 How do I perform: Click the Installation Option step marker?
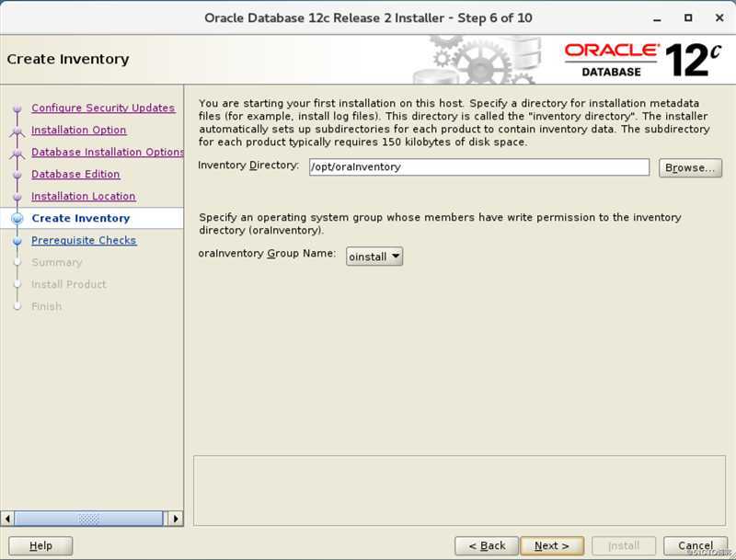click(x=17, y=131)
